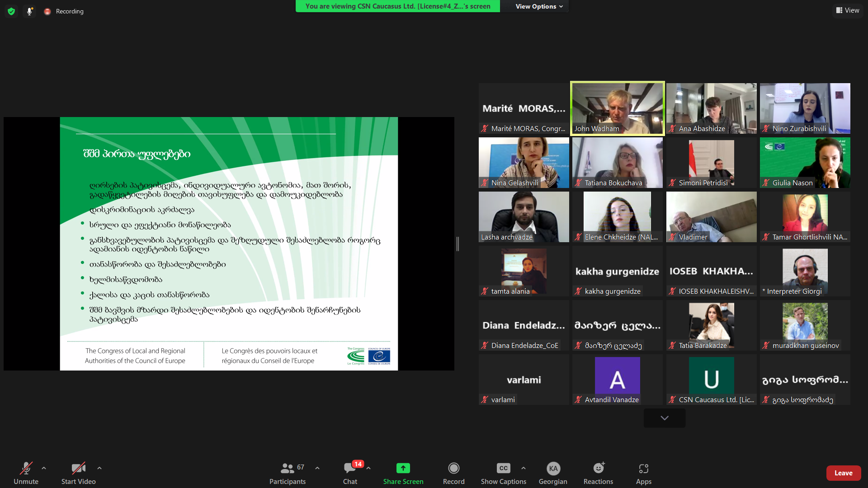Select Simoni Petridisi's video tile

point(711,163)
